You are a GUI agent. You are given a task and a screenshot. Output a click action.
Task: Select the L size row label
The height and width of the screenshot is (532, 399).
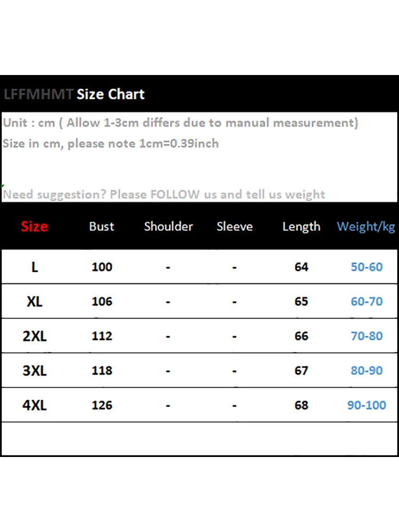coord(35,267)
